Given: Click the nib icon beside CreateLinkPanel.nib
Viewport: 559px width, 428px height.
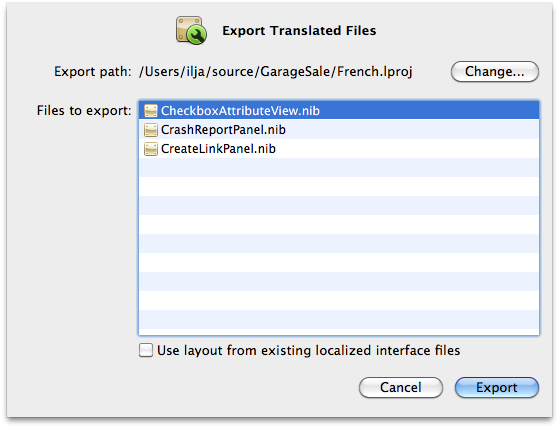Looking at the screenshot, I should (x=151, y=149).
